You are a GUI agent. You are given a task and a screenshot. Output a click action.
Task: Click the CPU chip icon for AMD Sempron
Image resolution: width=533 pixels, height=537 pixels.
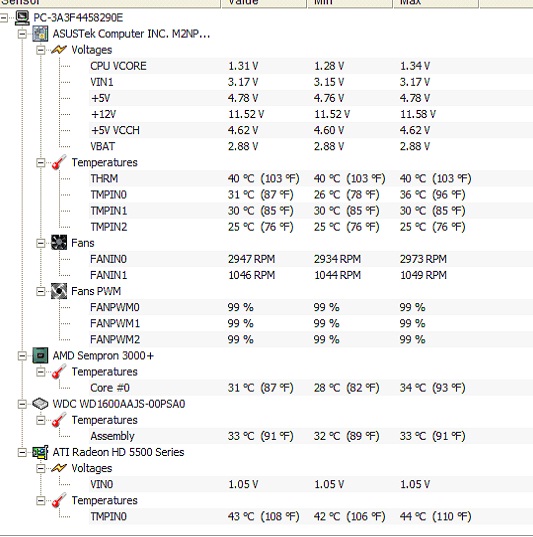tap(40, 355)
